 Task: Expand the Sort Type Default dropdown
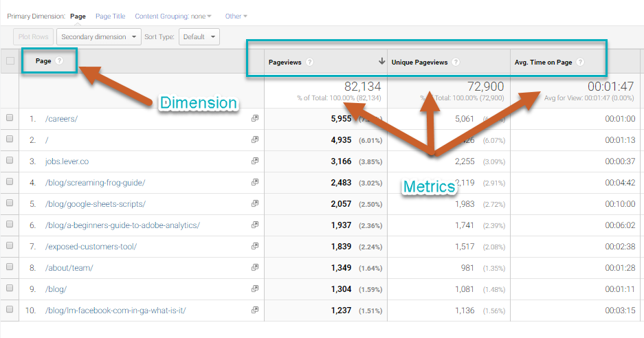pos(199,37)
